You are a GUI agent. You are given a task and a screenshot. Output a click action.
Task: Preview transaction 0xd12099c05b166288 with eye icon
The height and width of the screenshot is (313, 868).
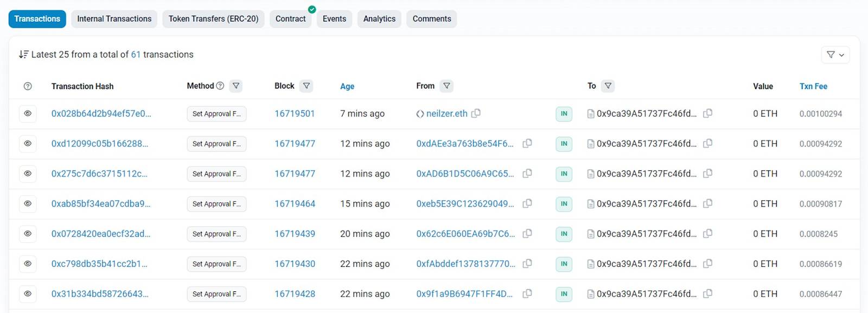point(28,144)
